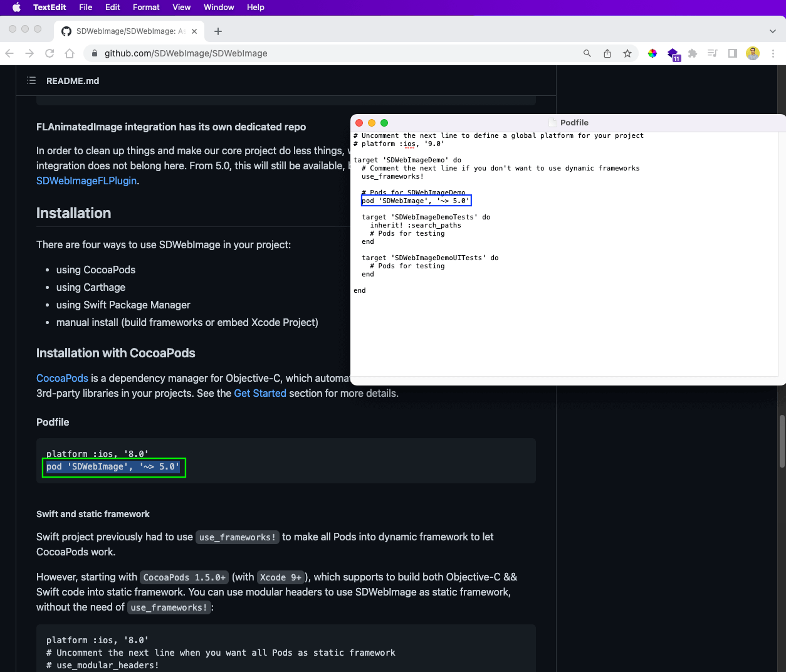Viewport: 786px width, 672px height.
Task: Open the share page icon
Action: click(x=607, y=53)
